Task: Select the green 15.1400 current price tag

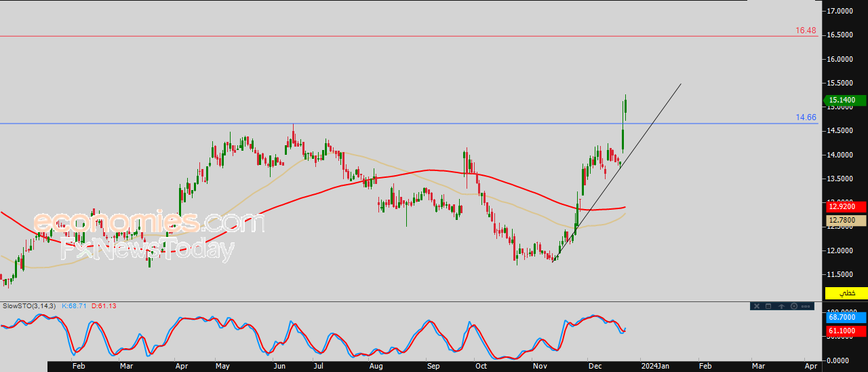Action: tap(845, 100)
